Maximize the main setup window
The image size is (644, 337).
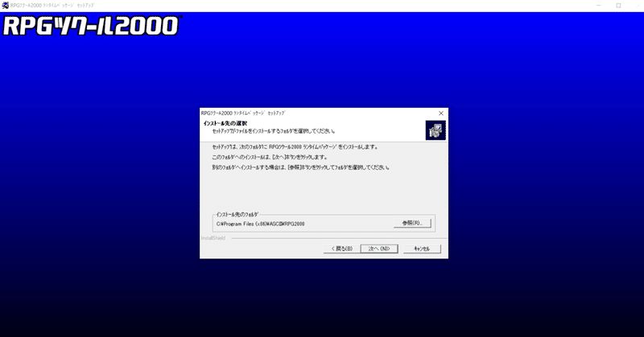tap(618, 6)
